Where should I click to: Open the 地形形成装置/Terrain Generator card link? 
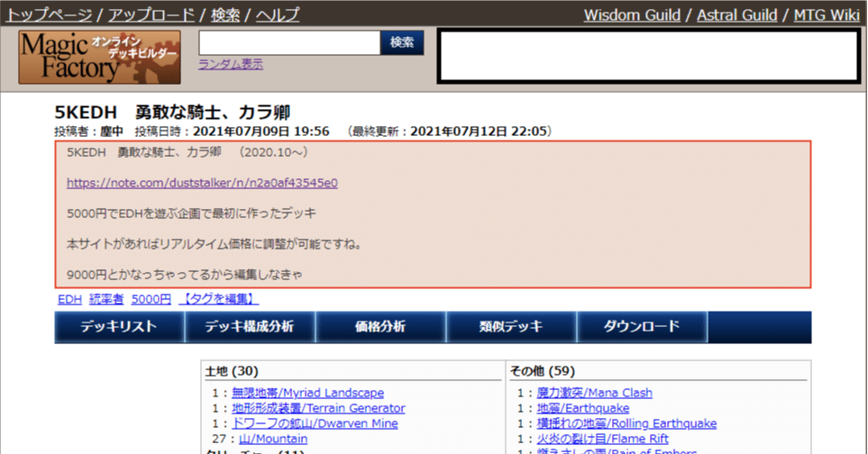(318, 408)
